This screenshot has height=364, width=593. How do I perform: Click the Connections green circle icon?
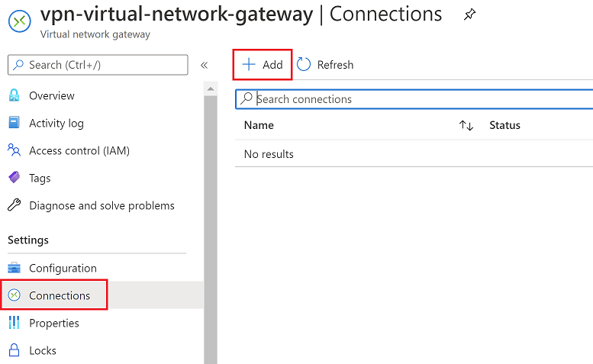coord(15,295)
